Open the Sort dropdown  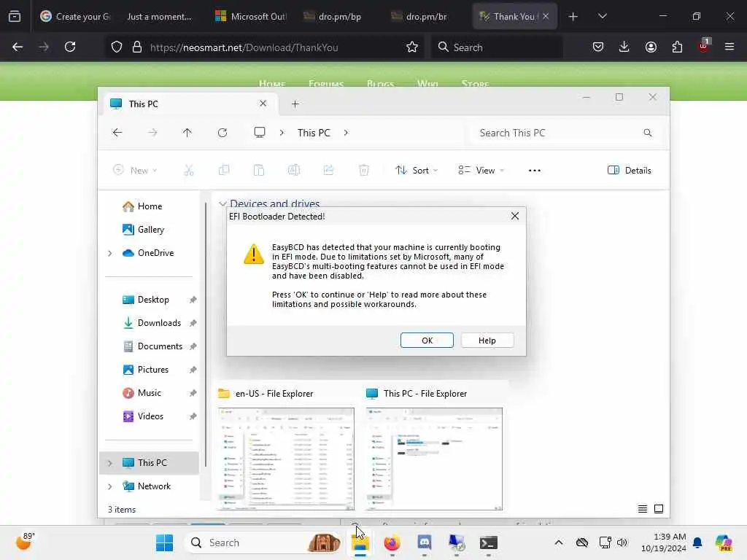pos(417,171)
